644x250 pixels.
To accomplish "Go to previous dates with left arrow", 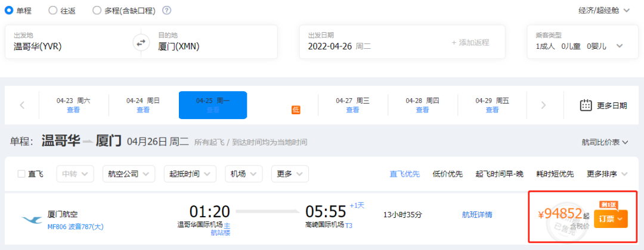I will 22,105.
